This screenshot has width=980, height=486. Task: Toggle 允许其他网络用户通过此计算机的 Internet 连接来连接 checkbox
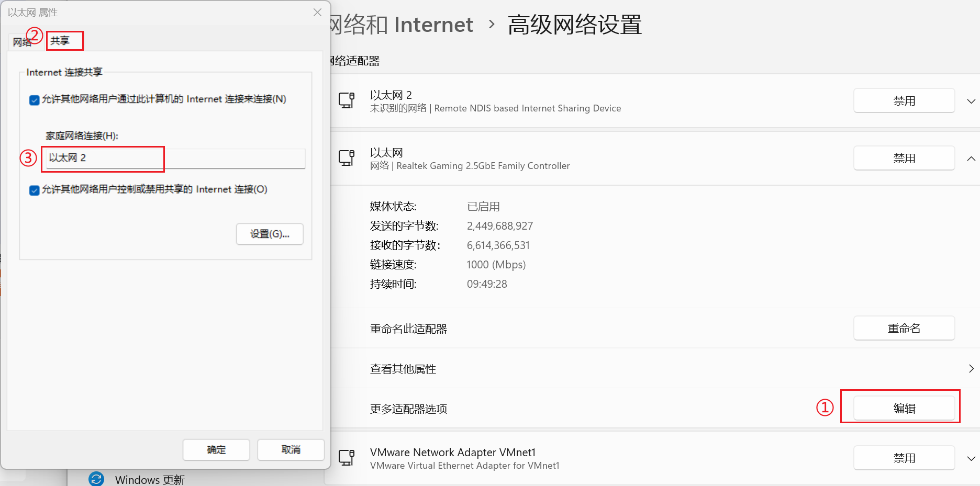(35, 100)
